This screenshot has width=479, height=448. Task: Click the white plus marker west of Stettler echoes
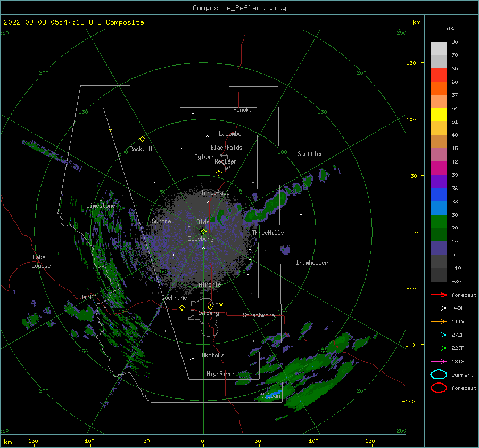tap(301, 214)
